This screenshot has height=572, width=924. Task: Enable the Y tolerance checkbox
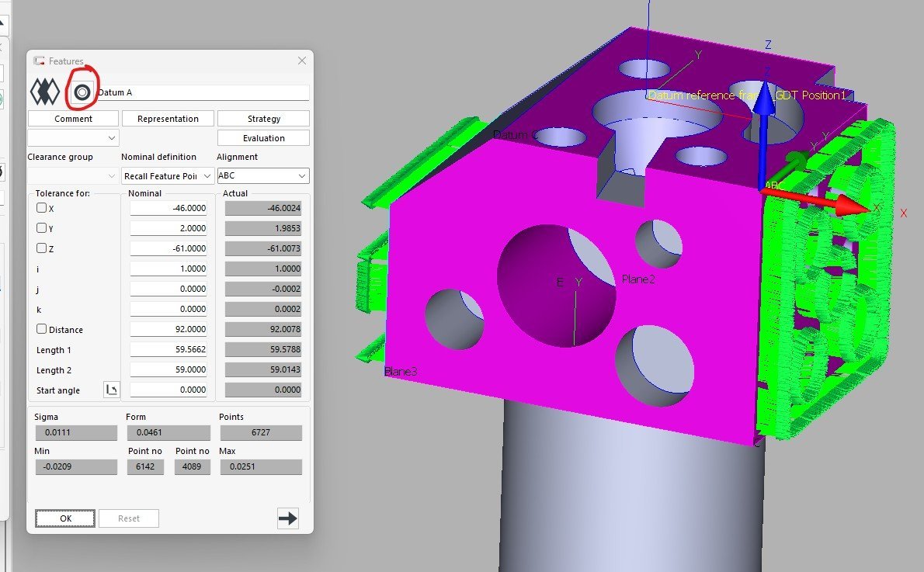click(x=42, y=228)
